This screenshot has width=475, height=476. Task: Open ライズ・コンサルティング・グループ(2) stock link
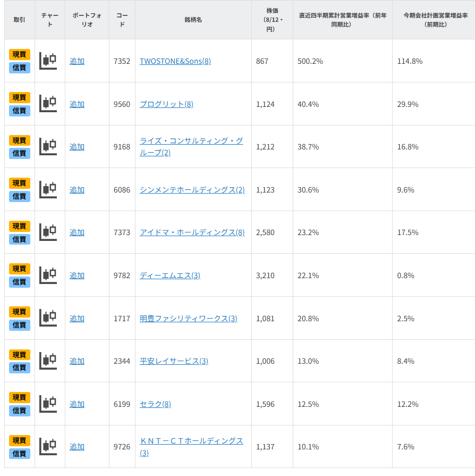191,147
